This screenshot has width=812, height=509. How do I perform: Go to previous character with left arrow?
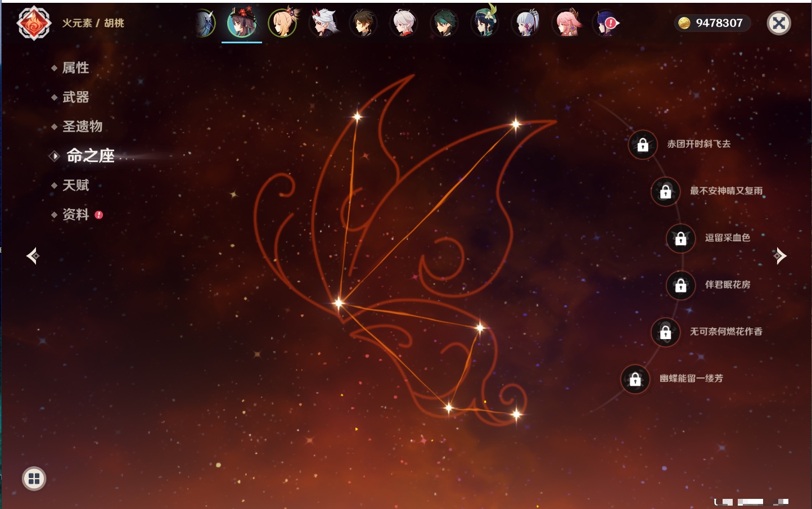[33, 256]
